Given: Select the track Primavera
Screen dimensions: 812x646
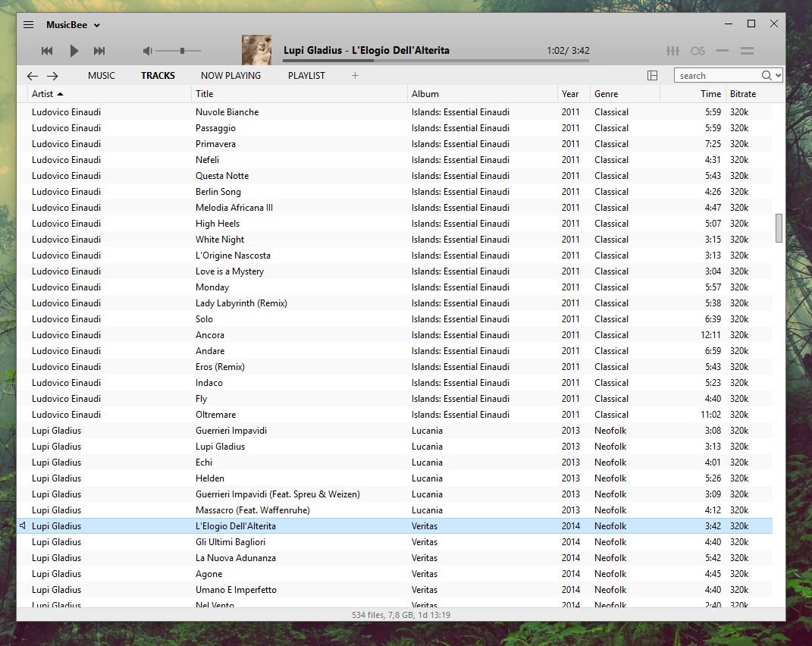Looking at the screenshot, I should pos(394,144).
